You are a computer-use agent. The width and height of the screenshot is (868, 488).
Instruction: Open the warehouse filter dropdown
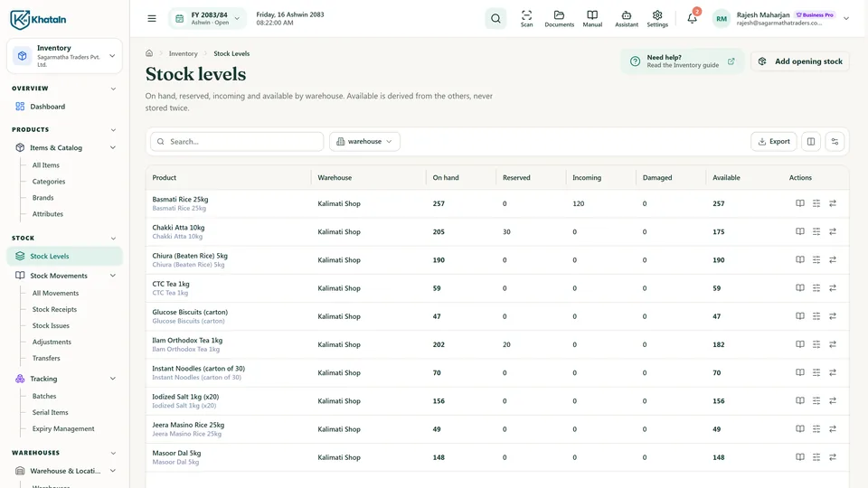[364, 142]
